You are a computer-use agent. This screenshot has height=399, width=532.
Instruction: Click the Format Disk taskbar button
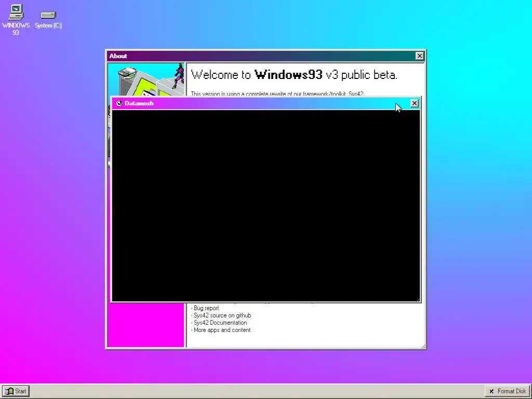(x=507, y=391)
